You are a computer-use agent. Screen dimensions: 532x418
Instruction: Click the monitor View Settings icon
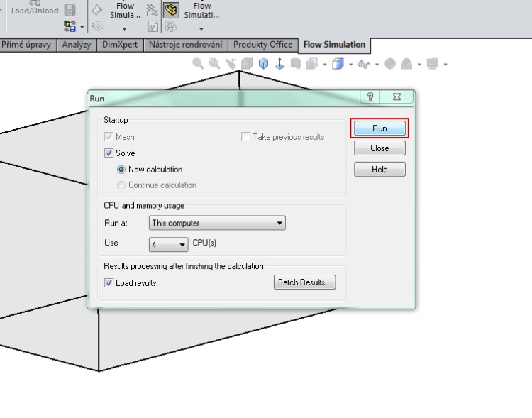[433, 63]
